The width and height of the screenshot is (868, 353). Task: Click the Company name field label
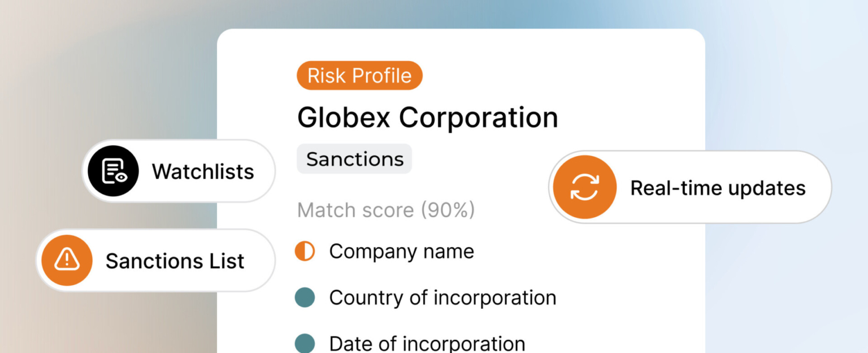pyautogui.click(x=401, y=252)
